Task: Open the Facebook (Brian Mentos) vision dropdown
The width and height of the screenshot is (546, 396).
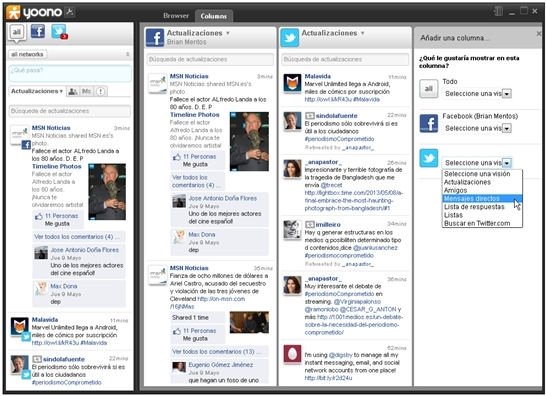Action: [477, 128]
